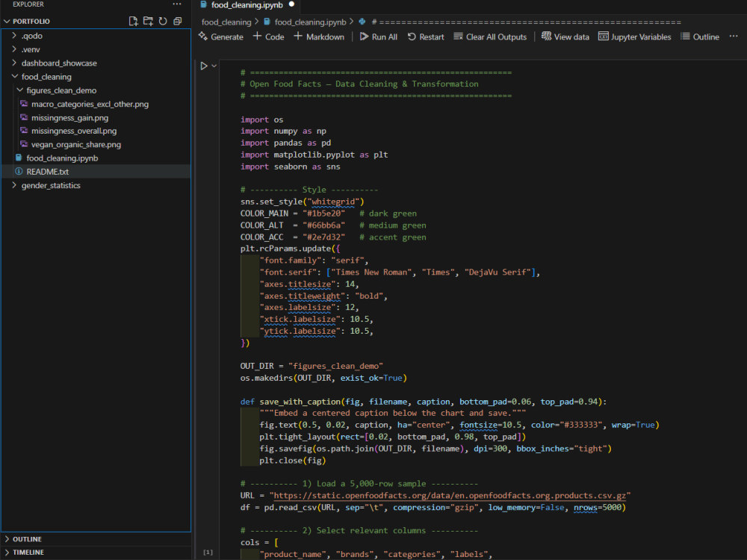Click the OUT_DIR assignment line
747x560 pixels.
pos(311,366)
